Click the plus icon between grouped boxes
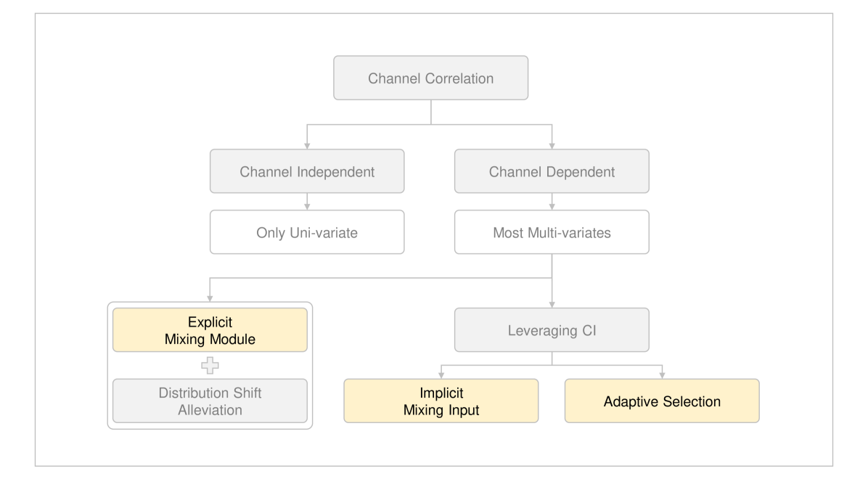 (x=210, y=365)
